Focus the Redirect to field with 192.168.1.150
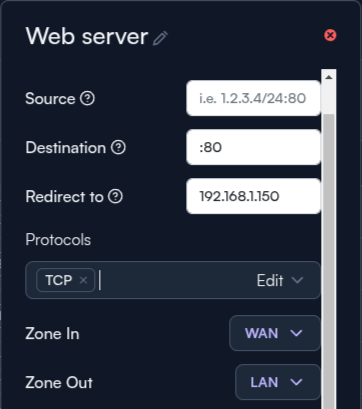 [x=253, y=196]
